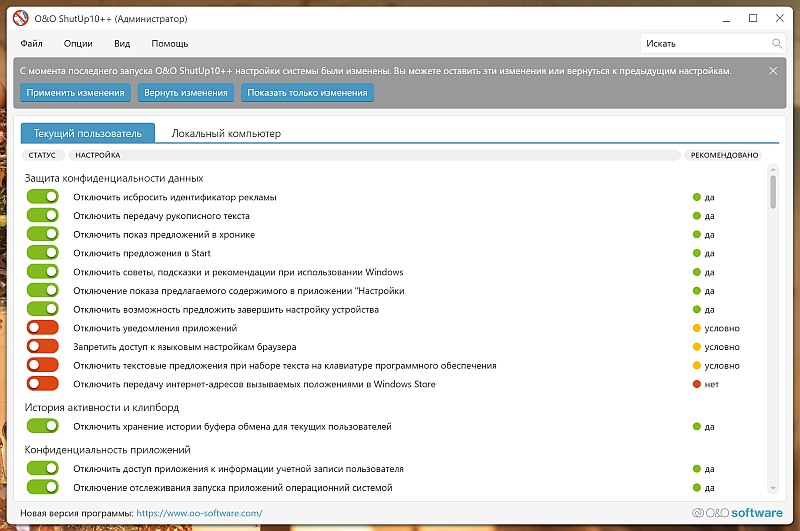Collapse the История активности и клипборд section

102,408
